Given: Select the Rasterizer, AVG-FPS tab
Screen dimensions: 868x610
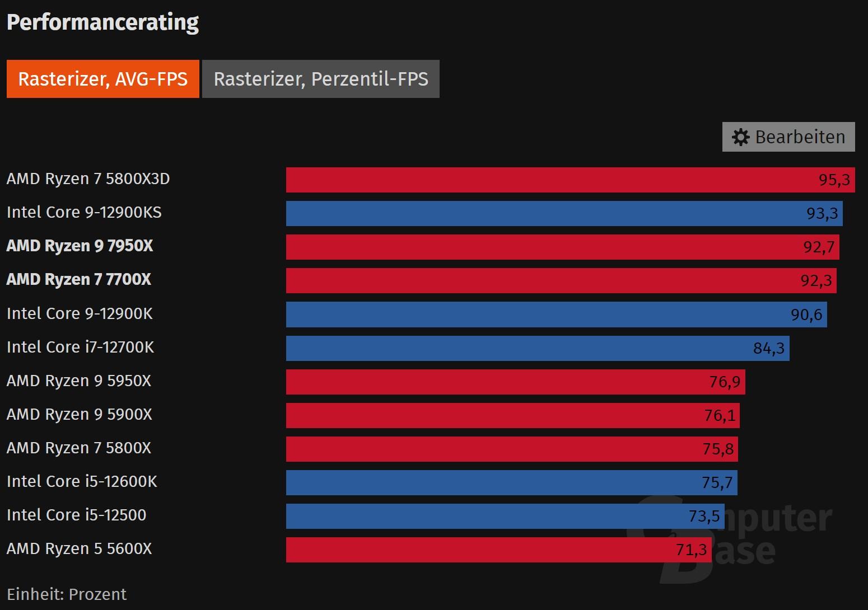Looking at the screenshot, I should [103, 79].
